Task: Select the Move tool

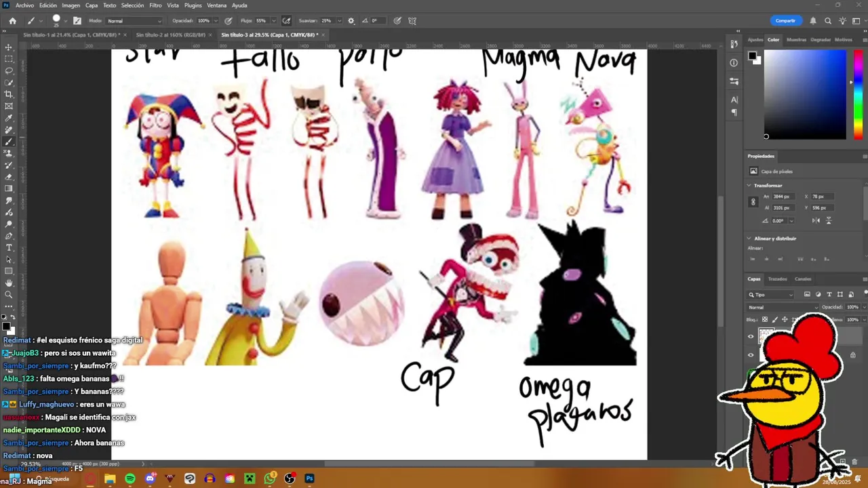Action: tap(9, 47)
